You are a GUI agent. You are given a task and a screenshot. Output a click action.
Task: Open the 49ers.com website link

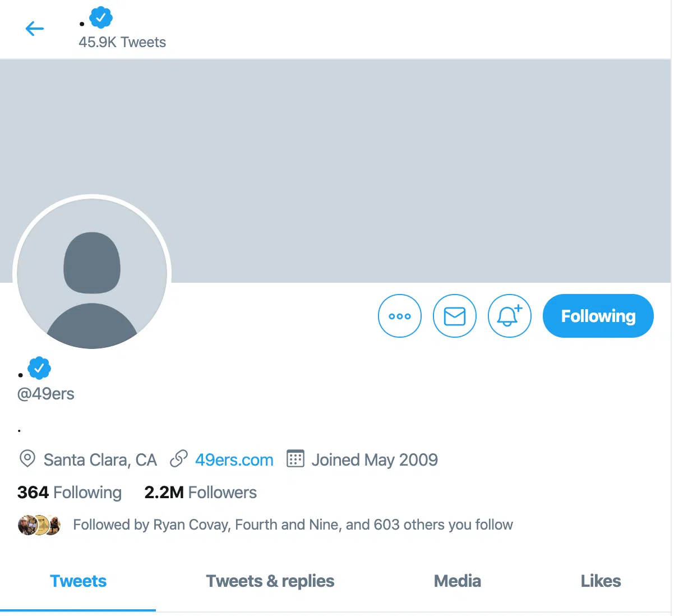pos(234,460)
